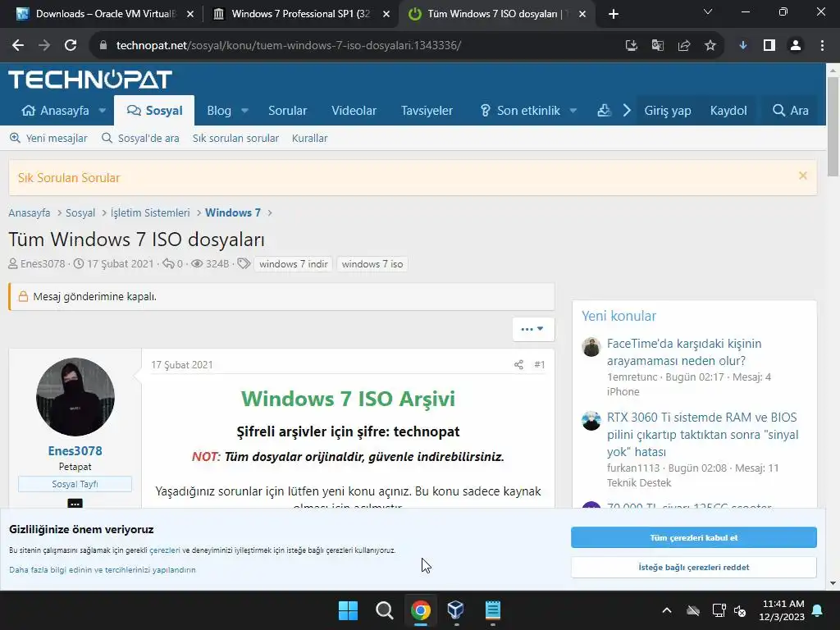Install the site as an app

(x=632, y=46)
